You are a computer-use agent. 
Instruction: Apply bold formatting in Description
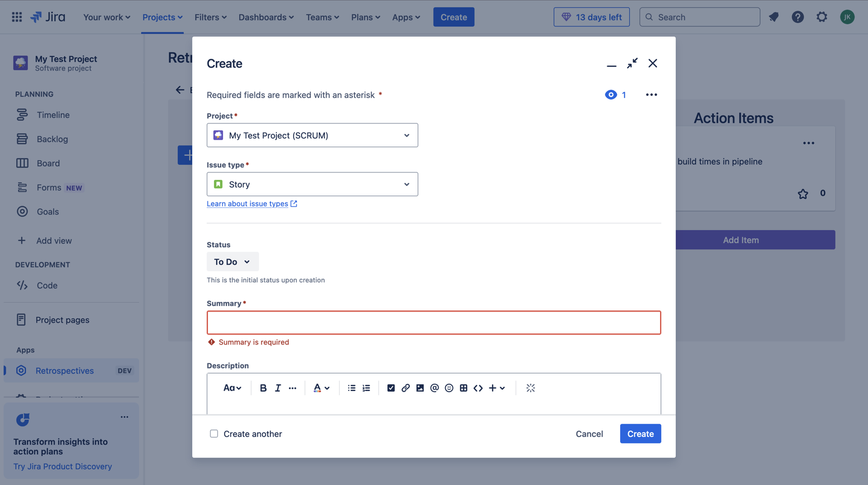[x=263, y=388]
